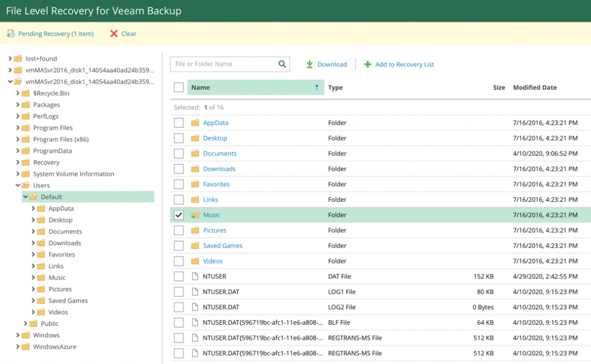Expand the lost+found tree node
This screenshot has width=591, height=364.
point(10,58)
